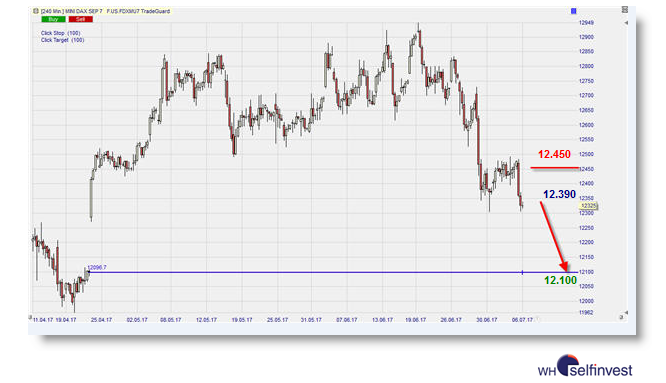Click the 11962 price axis label

tap(586, 313)
